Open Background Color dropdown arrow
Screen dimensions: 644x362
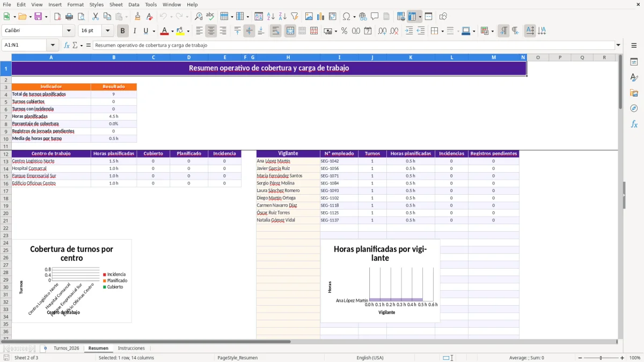(188, 31)
